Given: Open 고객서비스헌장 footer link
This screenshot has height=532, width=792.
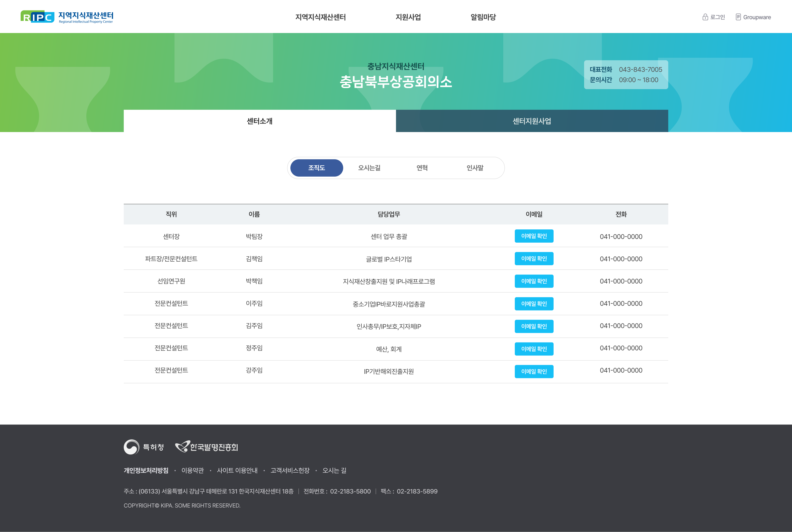Looking at the screenshot, I should [290, 470].
